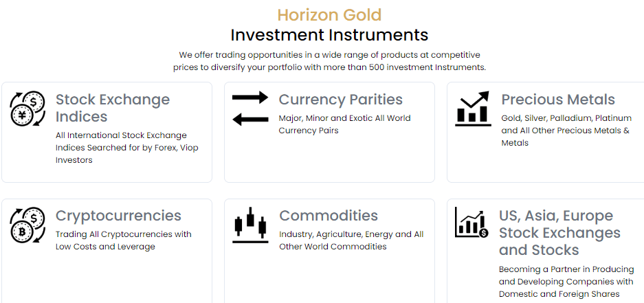Image resolution: width=644 pixels, height=303 pixels.
Task: Click the stock chart with dollar coin icon
Action: click(472, 222)
